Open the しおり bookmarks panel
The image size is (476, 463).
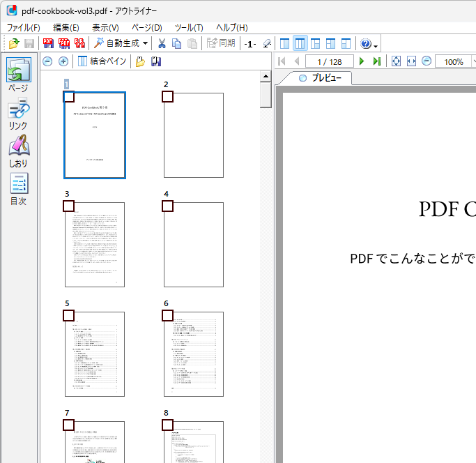pos(19,150)
